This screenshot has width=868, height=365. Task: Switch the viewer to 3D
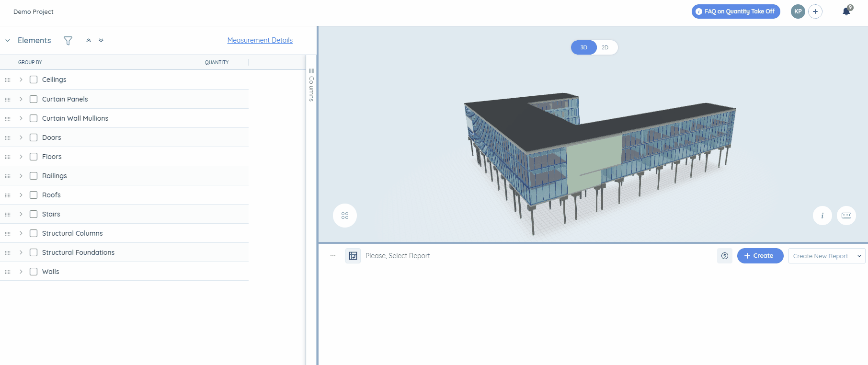point(583,47)
